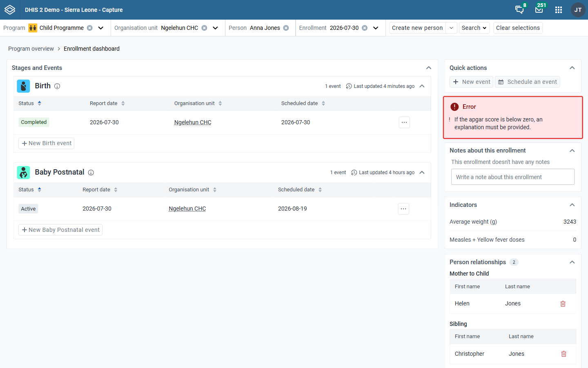This screenshot has height=368, width=588.
Task: Open actions menu for completed Birth event
Action: 404,122
